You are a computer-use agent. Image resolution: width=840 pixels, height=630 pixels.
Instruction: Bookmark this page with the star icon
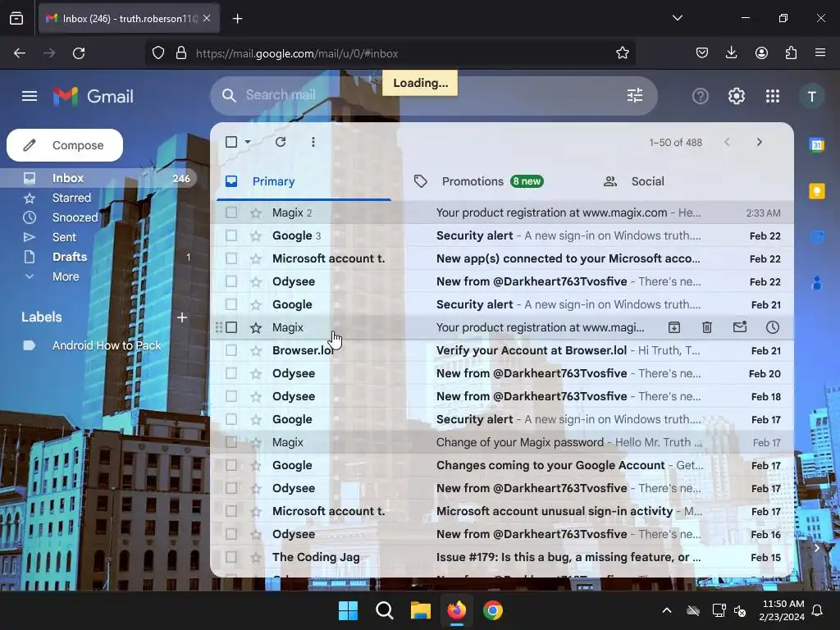click(622, 53)
